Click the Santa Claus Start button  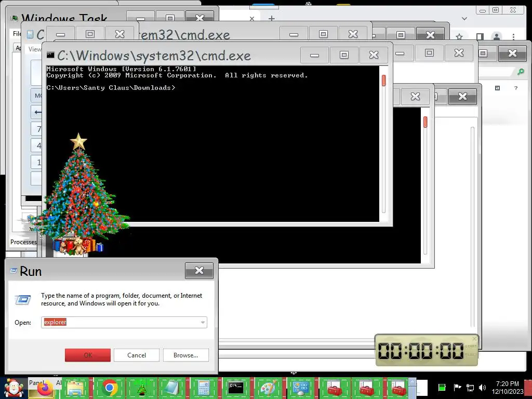[x=14, y=388]
